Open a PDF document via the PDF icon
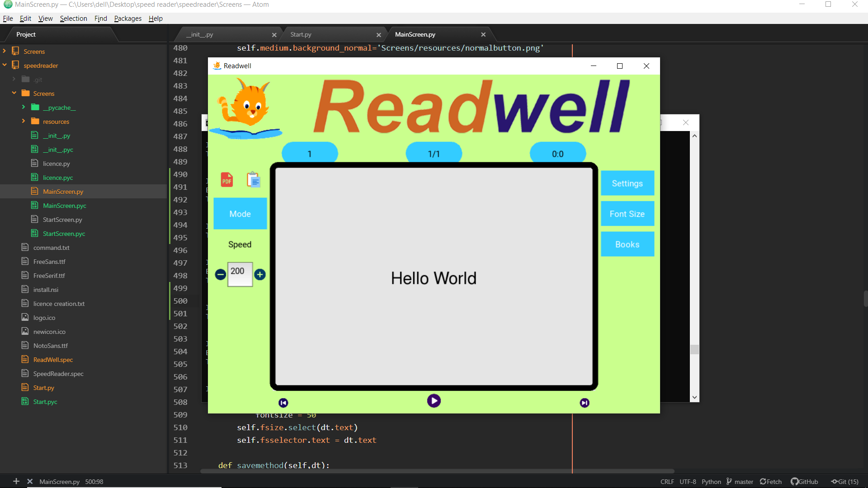868x488 pixels. tap(226, 180)
